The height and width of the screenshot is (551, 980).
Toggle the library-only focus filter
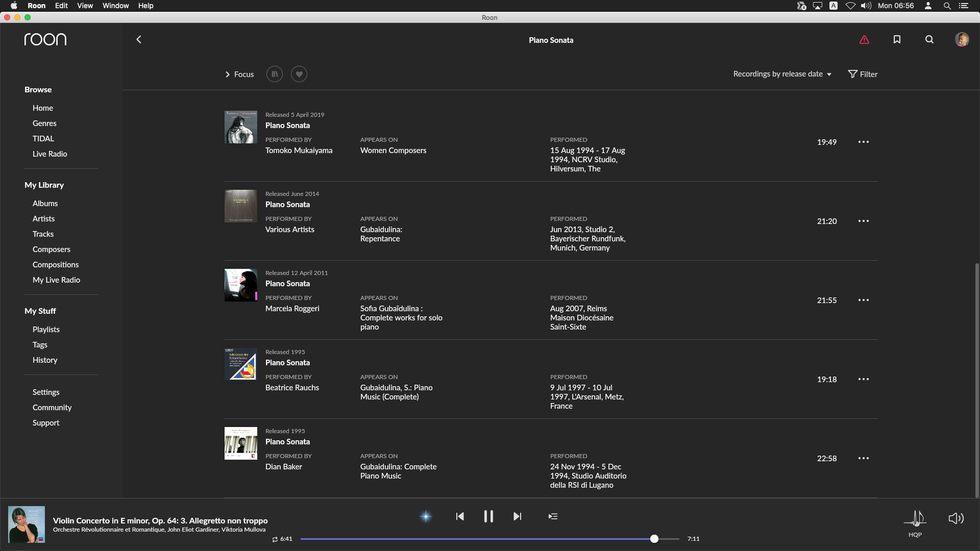[x=275, y=74]
